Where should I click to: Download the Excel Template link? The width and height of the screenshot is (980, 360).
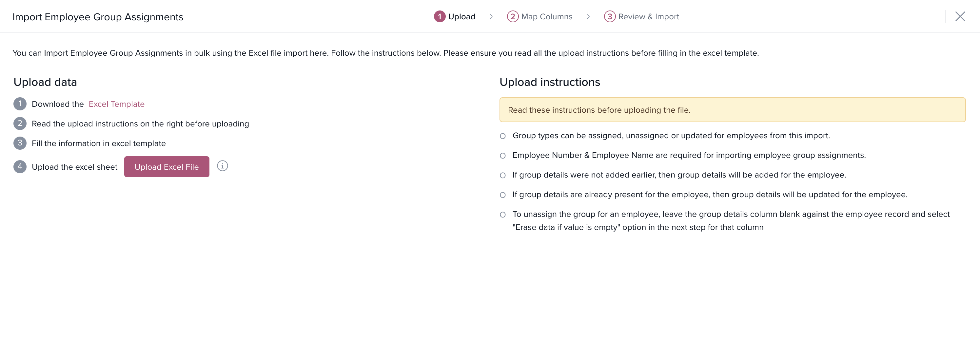(x=116, y=104)
